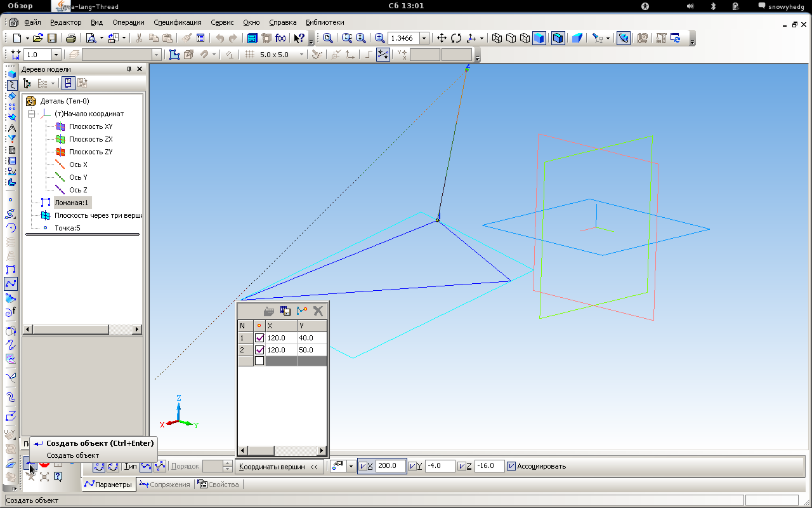The width and height of the screenshot is (812, 508).
Task: Open the Редактор menu
Action: coord(65,22)
